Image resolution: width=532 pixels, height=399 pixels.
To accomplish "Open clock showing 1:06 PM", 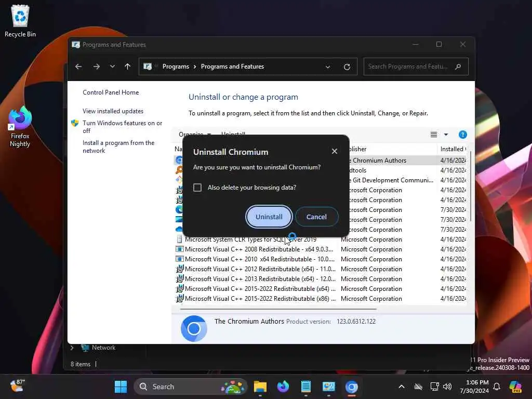I will pos(474,387).
